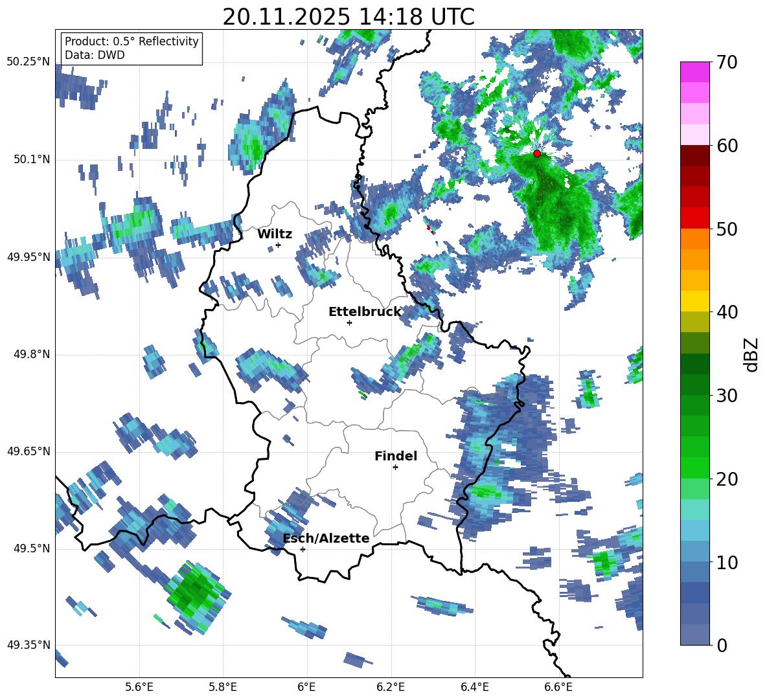Click the 49.65°N latitude label

point(29,451)
